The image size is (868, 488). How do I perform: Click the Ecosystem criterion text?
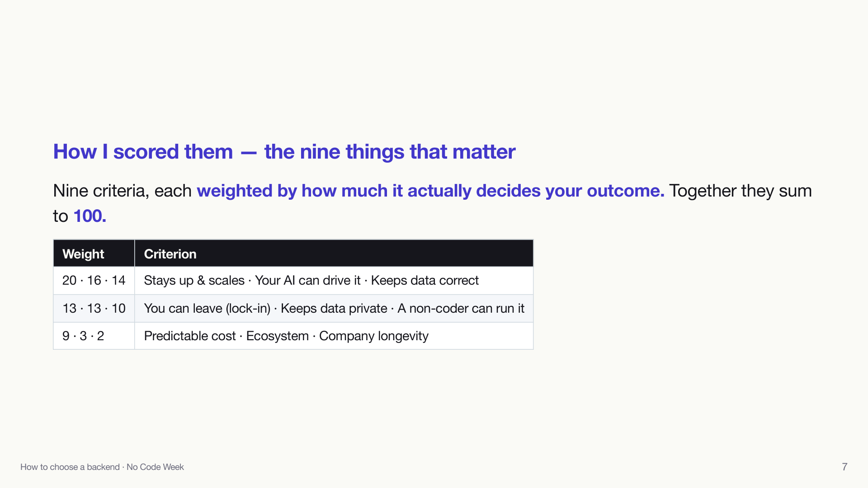click(x=277, y=336)
